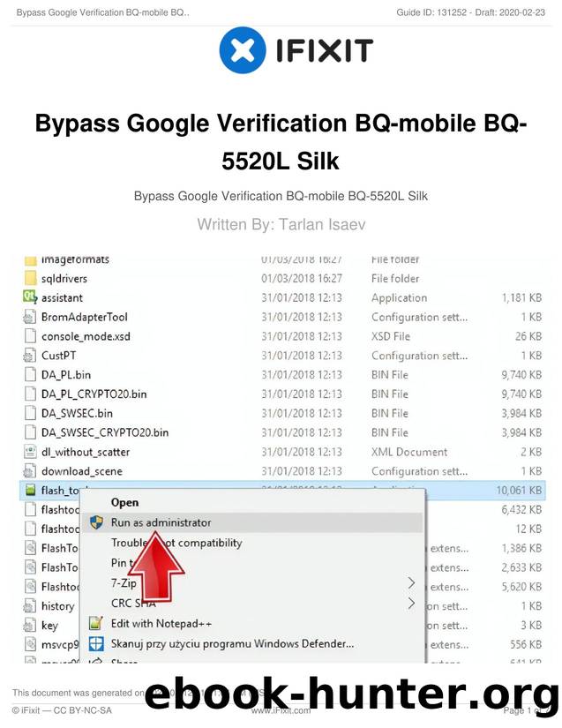Select the green flash_tool application icon
The width and height of the screenshot is (562, 728).
[x=31, y=491]
